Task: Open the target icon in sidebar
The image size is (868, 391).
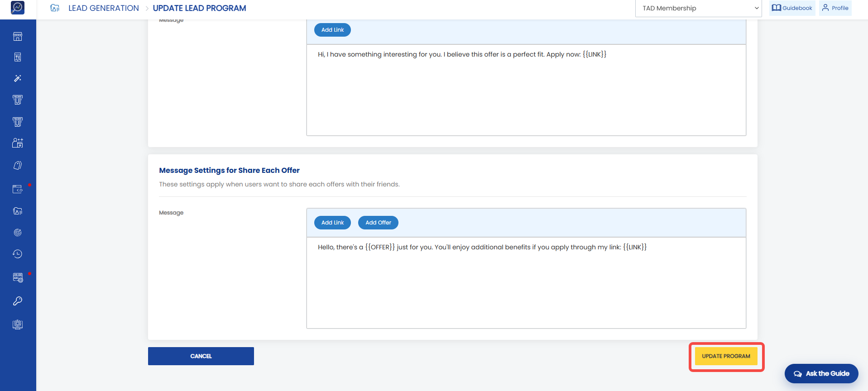Action: (18, 233)
